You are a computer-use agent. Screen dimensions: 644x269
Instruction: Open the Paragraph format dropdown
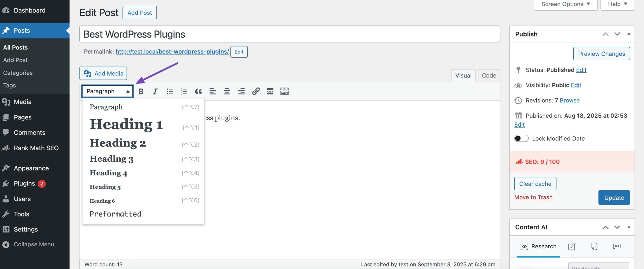pyautogui.click(x=107, y=91)
